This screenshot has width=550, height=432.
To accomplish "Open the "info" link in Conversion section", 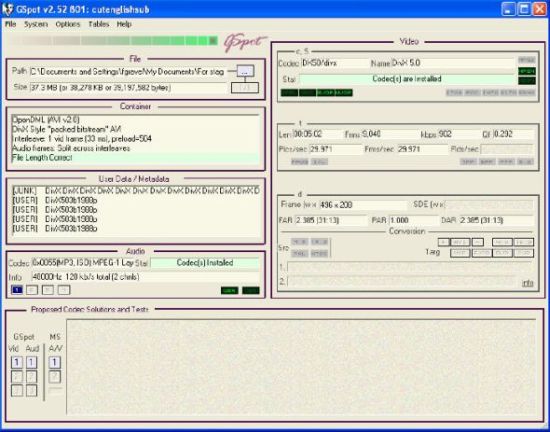I will click(528, 283).
